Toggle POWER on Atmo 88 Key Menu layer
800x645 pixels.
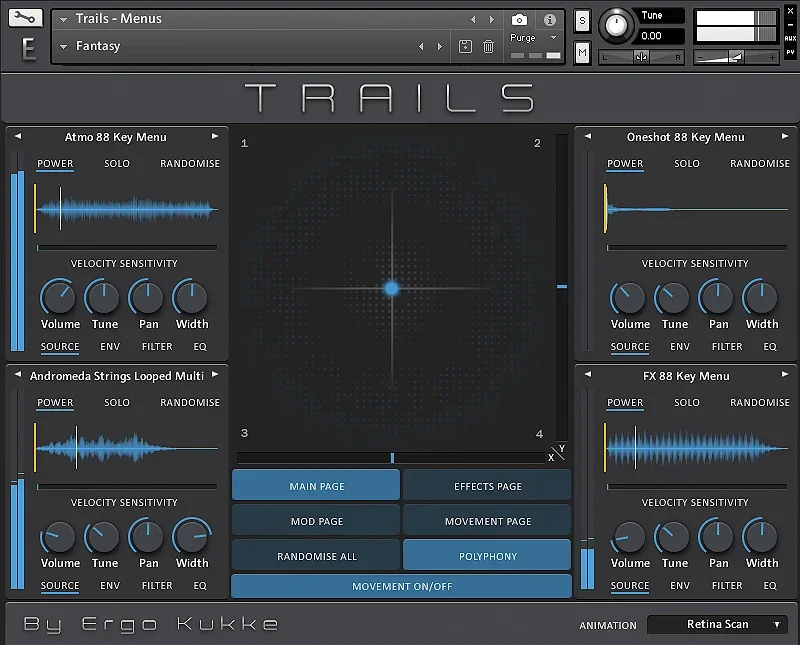[x=55, y=164]
